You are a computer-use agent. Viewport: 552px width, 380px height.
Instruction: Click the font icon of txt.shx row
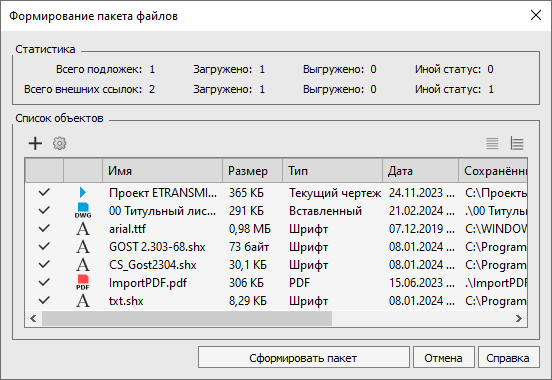[x=83, y=301]
